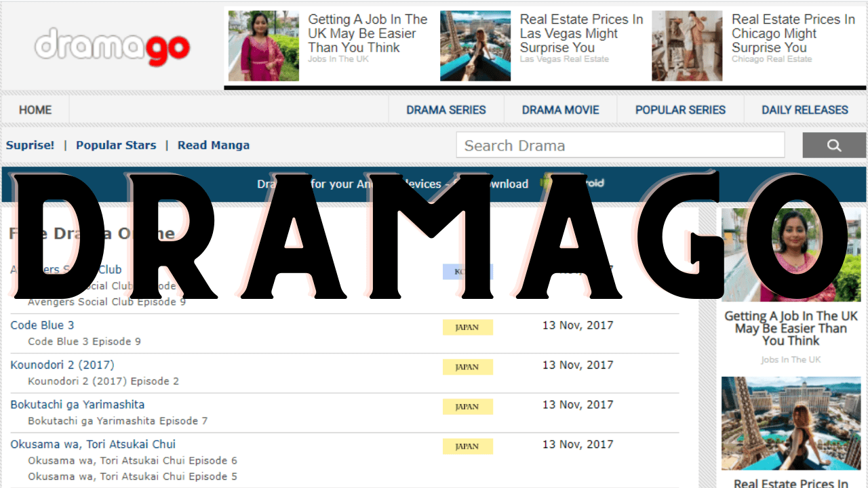
Task: Open Avengers Social Club Episode 9
Action: point(106,302)
